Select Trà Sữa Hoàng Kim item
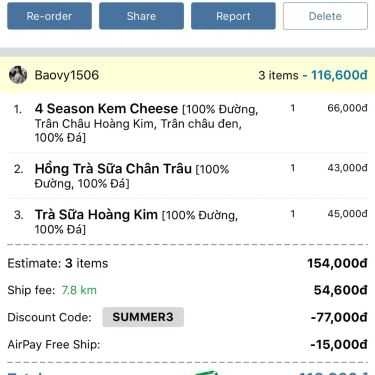The height and width of the screenshot is (375, 375). [96, 215]
